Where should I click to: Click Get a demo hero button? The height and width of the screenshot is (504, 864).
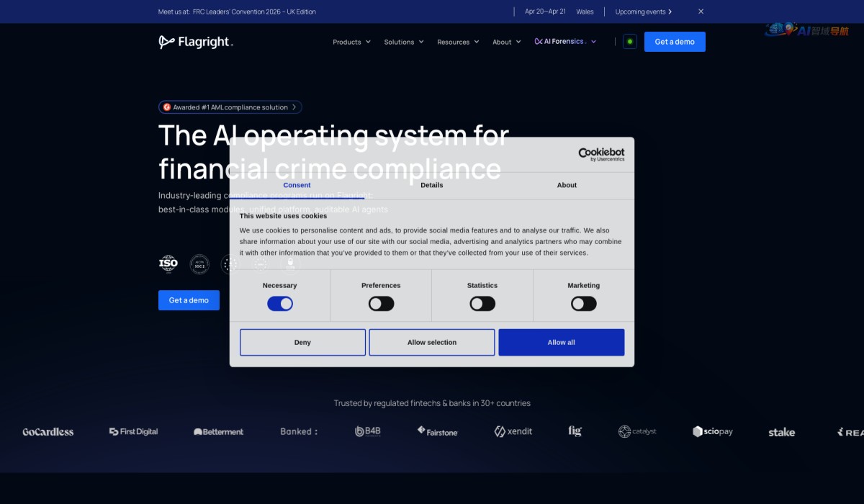click(189, 300)
